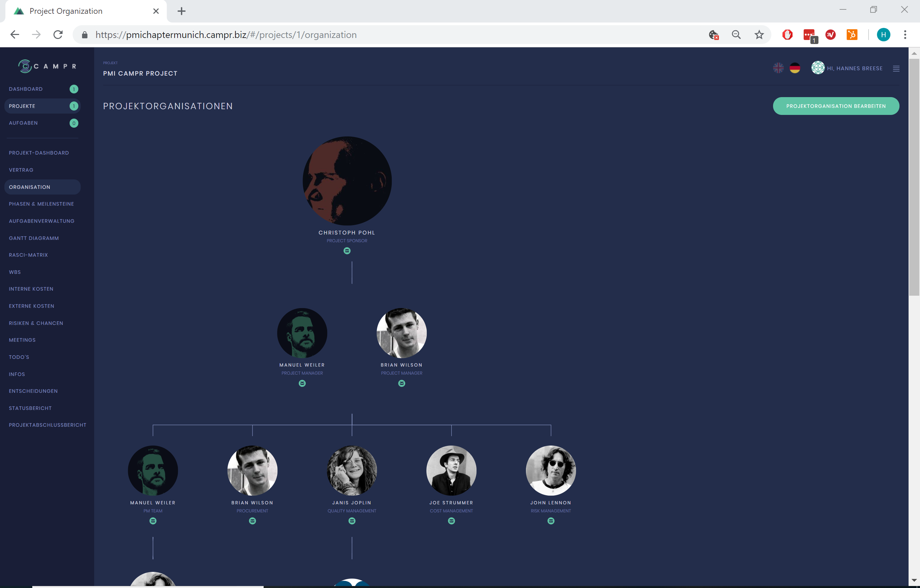This screenshot has width=920, height=588.
Task: Open Risiken & Chancen
Action: tap(36, 323)
